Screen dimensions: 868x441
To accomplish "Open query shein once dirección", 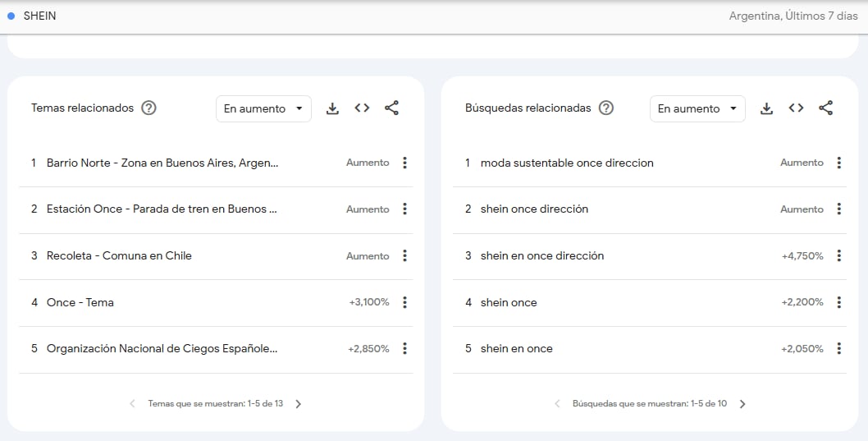I will tap(534, 209).
